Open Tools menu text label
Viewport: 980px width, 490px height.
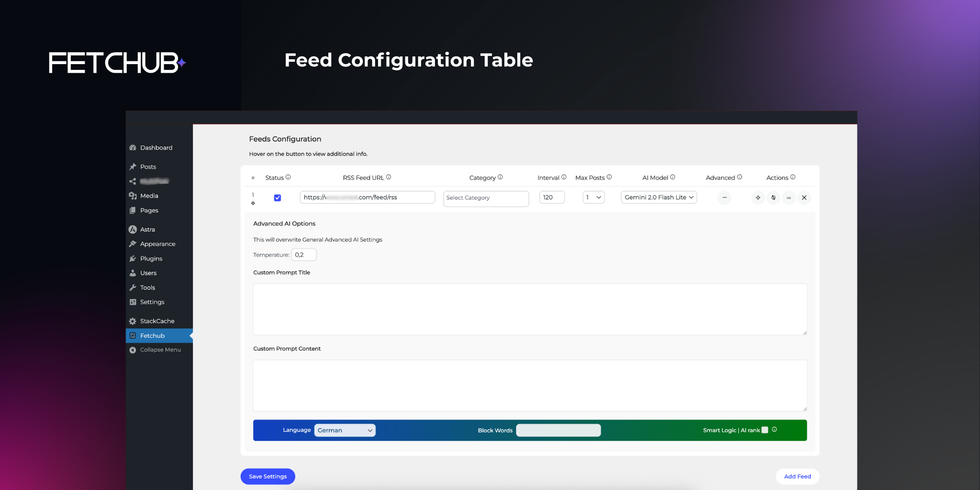(147, 288)
